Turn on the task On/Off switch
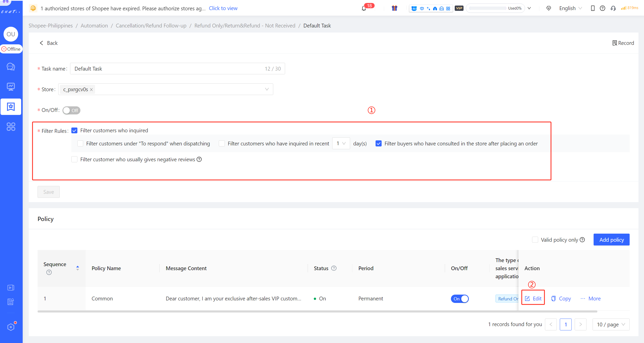The height and width of the screenshot is (343, 644). pyautogui.click(x=71, y=110)
